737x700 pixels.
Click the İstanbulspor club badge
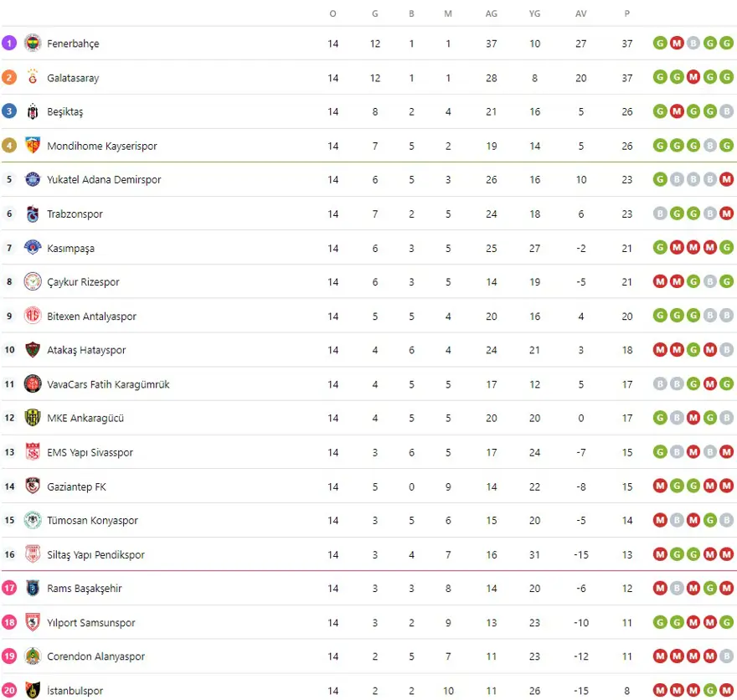33,691
